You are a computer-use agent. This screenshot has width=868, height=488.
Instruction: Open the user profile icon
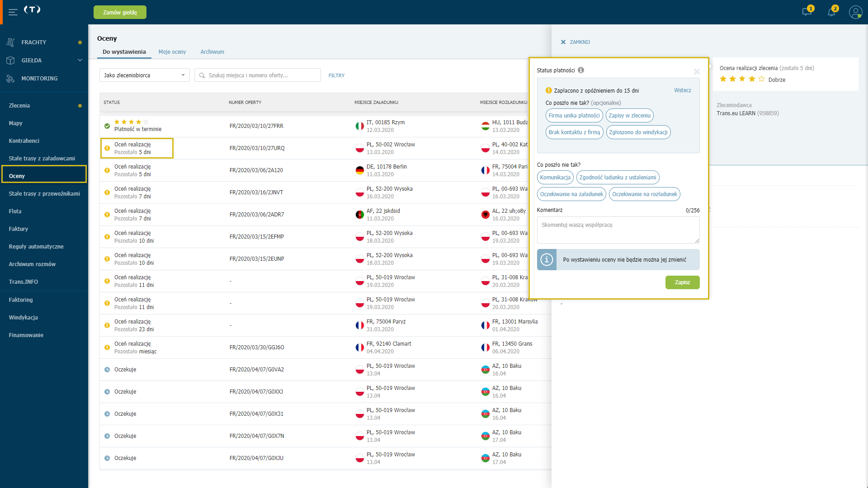[x=855, y=12]
